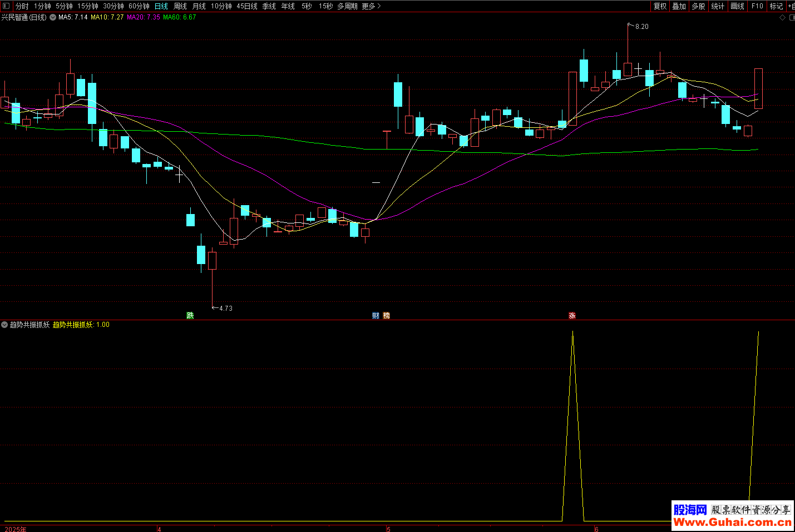This screenshot has width=795, height=532.
Task: Switch to 45日线 period tab
Action: (x=247, y=6)
